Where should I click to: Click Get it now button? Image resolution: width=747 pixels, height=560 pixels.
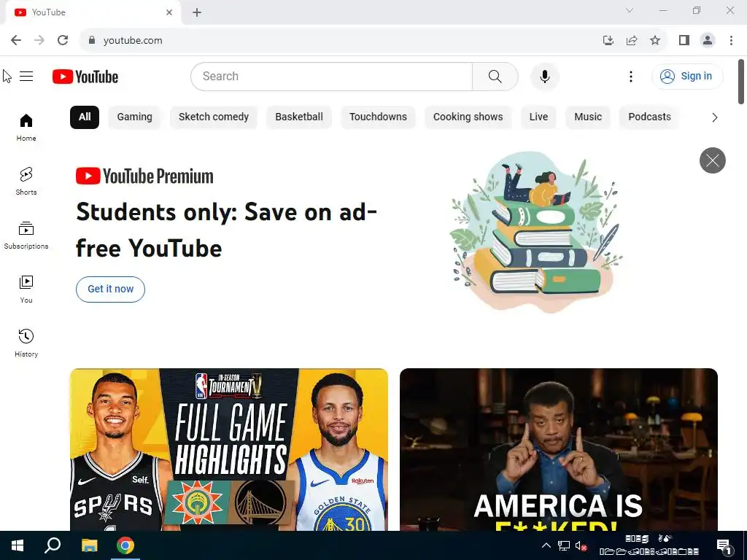(111, 289)
